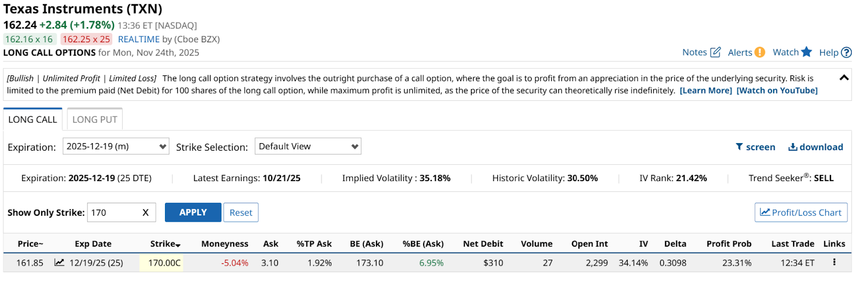Select the LONG CALL tab
868x284 pixels.
coord(33,119)
